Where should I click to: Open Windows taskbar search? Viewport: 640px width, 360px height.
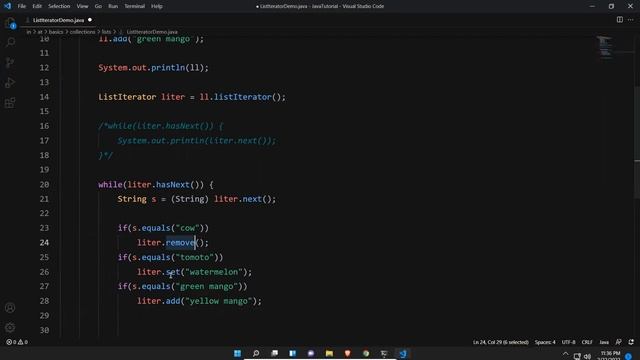pos(256,353)
